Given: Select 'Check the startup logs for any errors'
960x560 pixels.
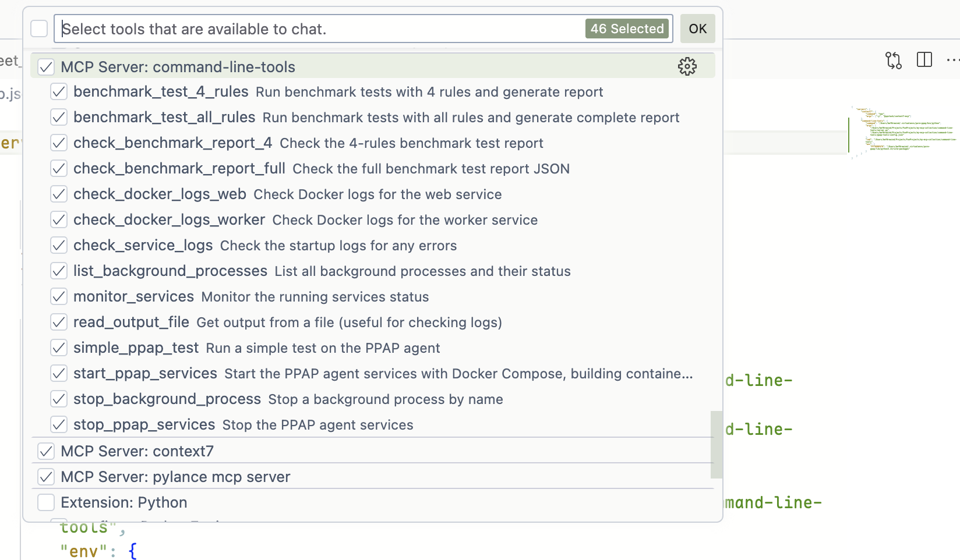Looking at the screenshot, I should [338, 246].
